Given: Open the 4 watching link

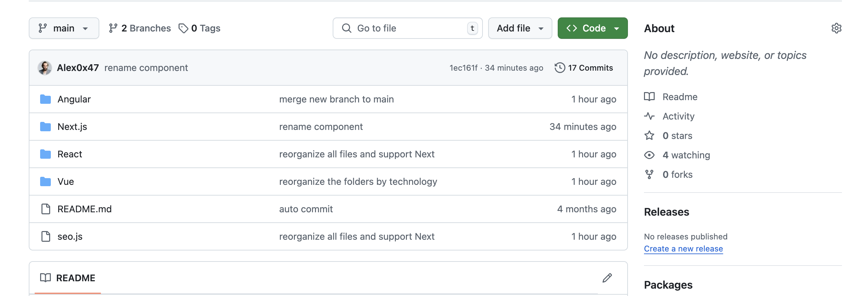Looking at the screenshot, I should click(x=686, y=155).
